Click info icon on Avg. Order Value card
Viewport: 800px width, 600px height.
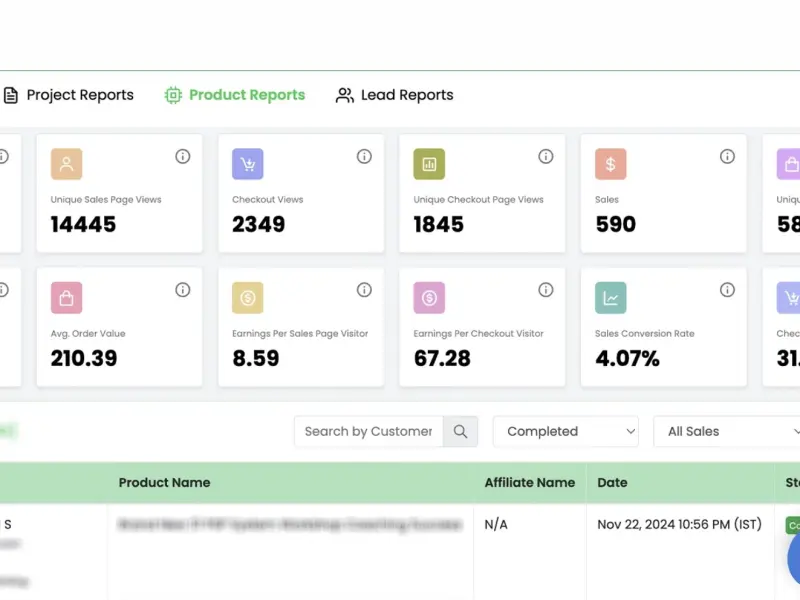183,290
